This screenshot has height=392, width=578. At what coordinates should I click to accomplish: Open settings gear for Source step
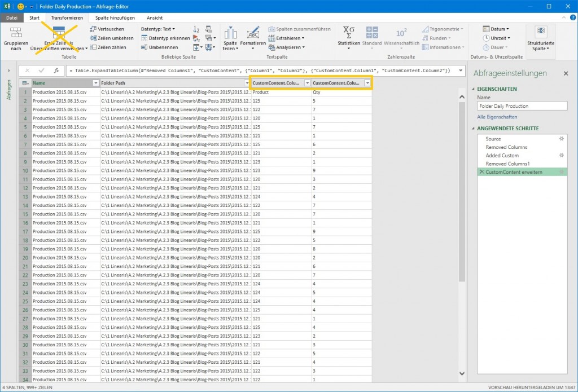click(x=562, y=139)
